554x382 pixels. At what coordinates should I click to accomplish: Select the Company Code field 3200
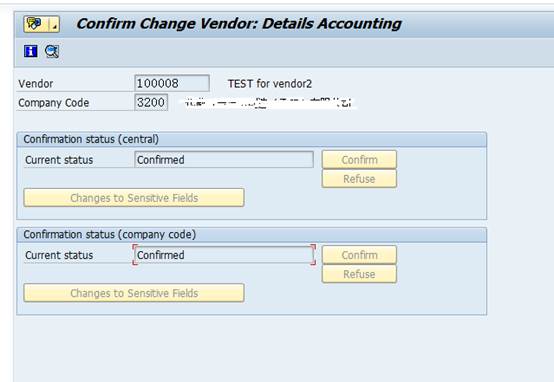[x=151, y=102]
